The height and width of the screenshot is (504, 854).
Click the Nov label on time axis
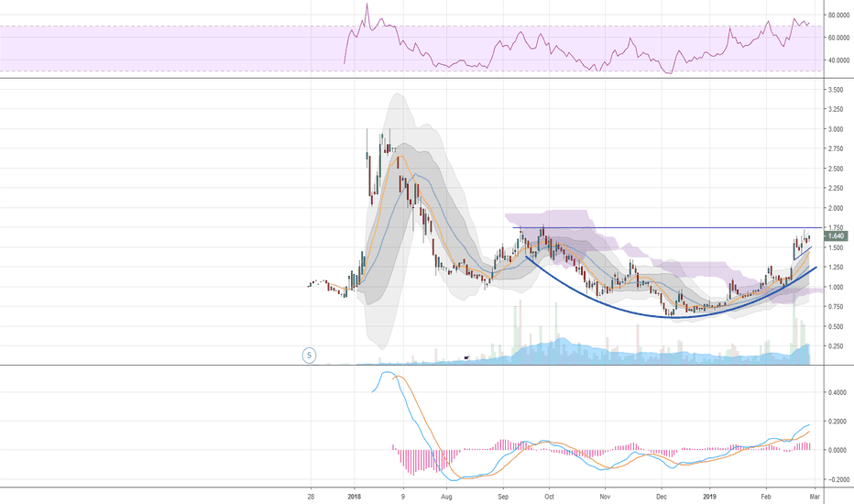point(605,497)
